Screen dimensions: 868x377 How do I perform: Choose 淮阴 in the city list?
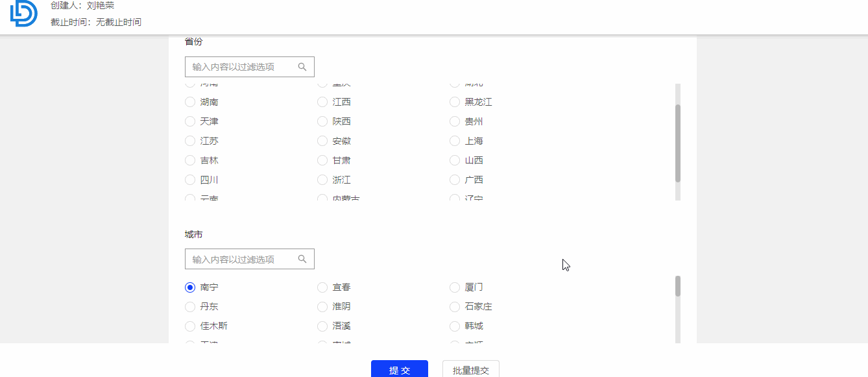tap(322, 307)
